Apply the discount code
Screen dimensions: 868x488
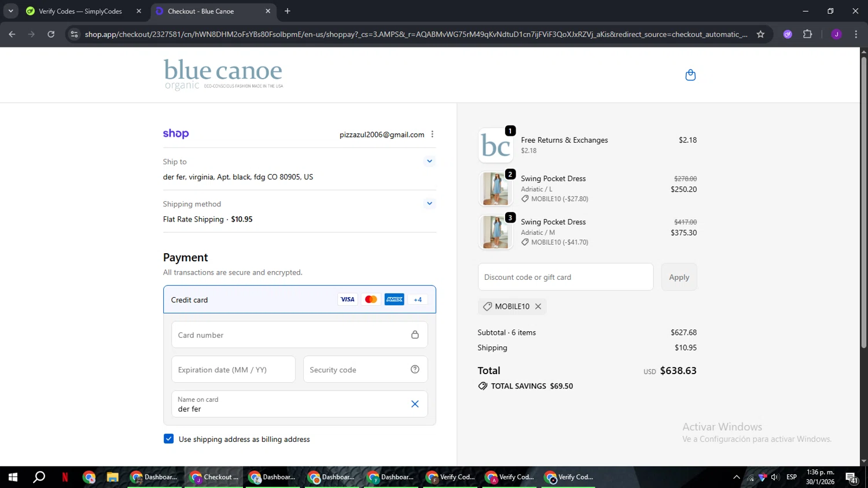pos(679,277)
